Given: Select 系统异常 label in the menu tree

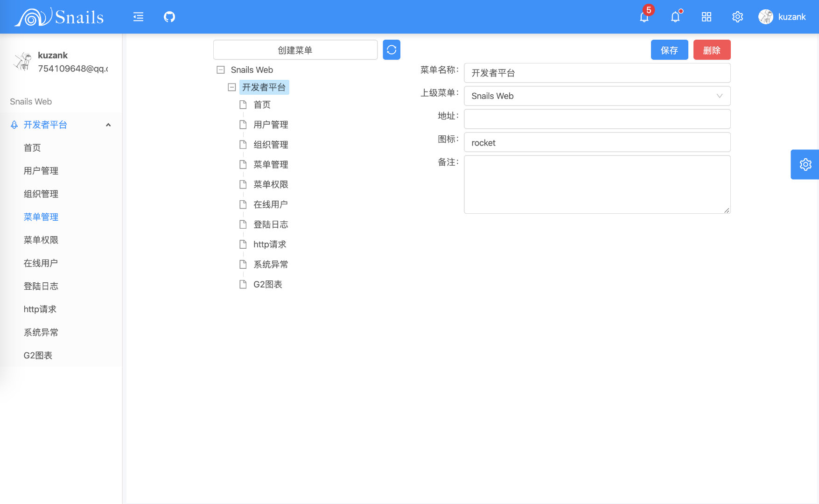Looking at the screenshot, I should tap(271, 264).
